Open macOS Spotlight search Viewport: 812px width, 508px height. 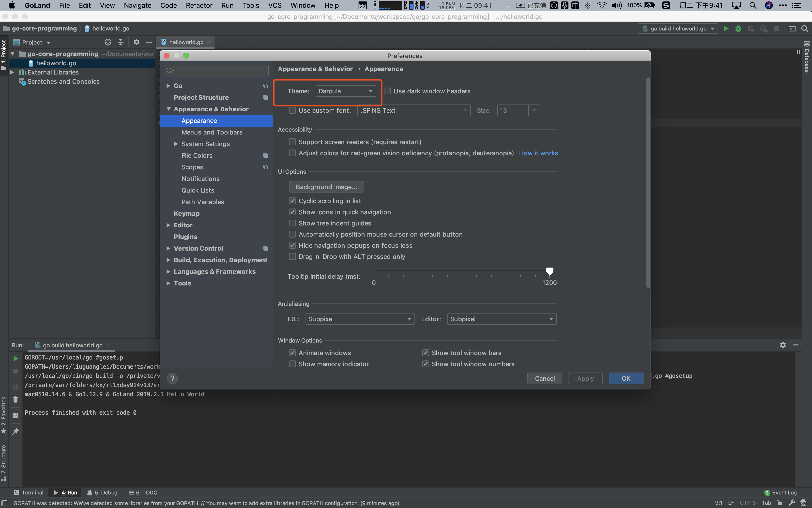coord(753,5)
